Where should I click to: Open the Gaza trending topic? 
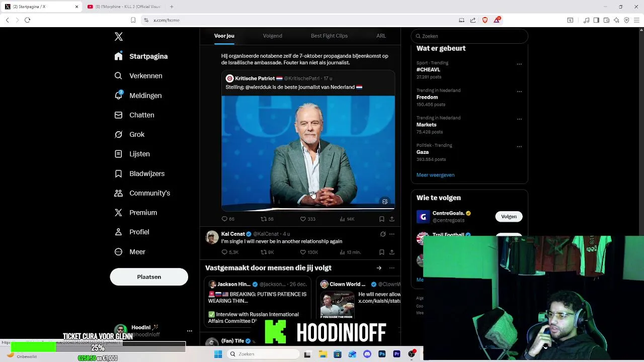423,152
